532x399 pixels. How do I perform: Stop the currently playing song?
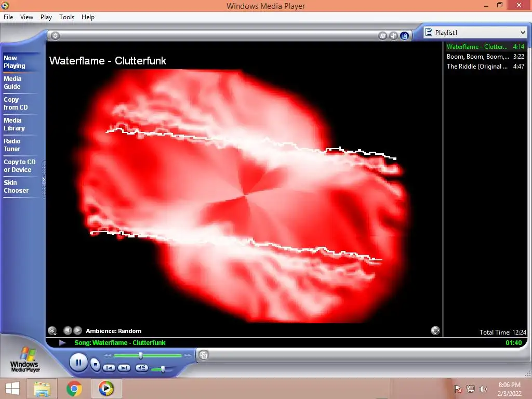coord(96,365)
